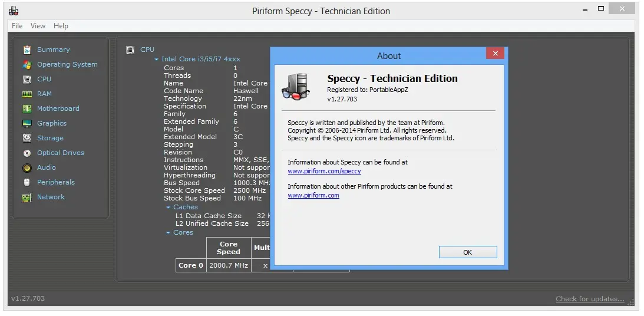Minimize the Speccy window

click(x=585, y=9)
